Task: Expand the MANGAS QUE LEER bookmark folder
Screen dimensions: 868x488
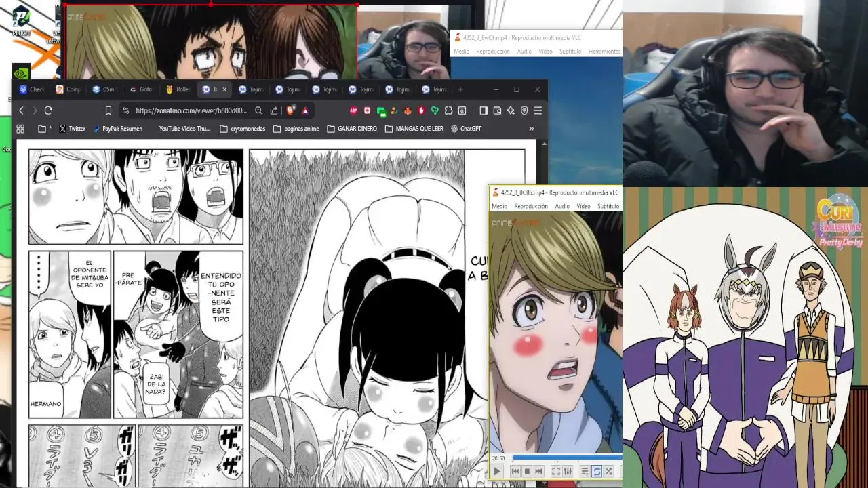Action: [x=414, y=129]
